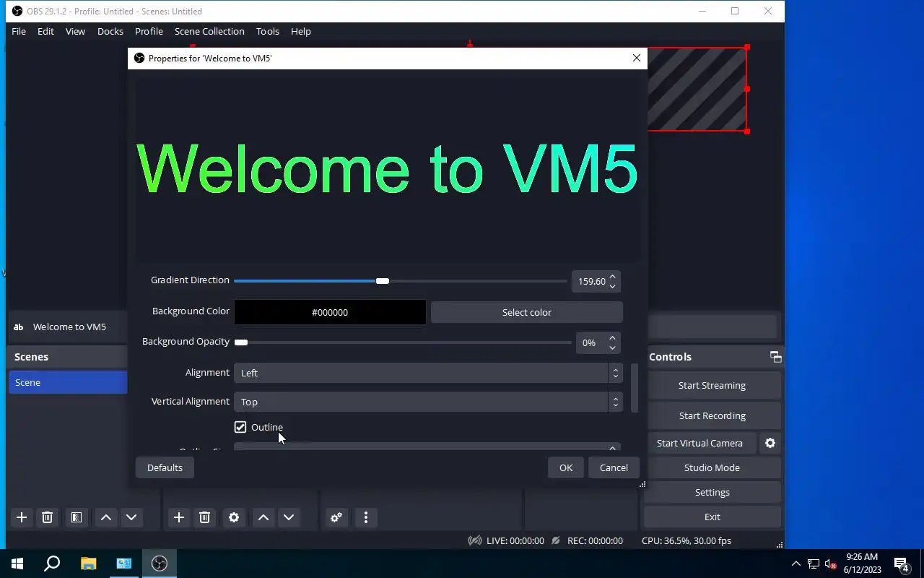Open advanced audio properties double-gear icon

[336, 517]
